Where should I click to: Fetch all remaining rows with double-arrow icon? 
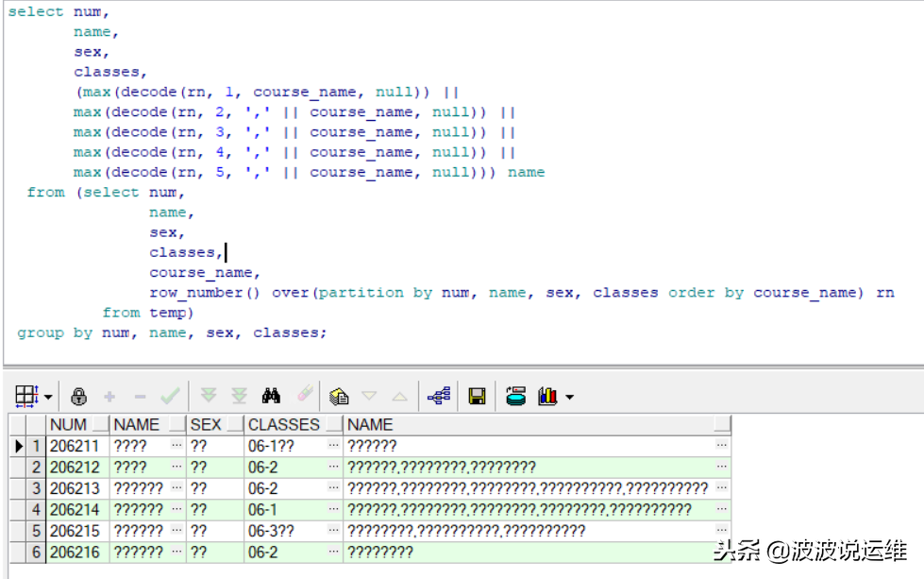pyautogui.click(x=239, y=396)
